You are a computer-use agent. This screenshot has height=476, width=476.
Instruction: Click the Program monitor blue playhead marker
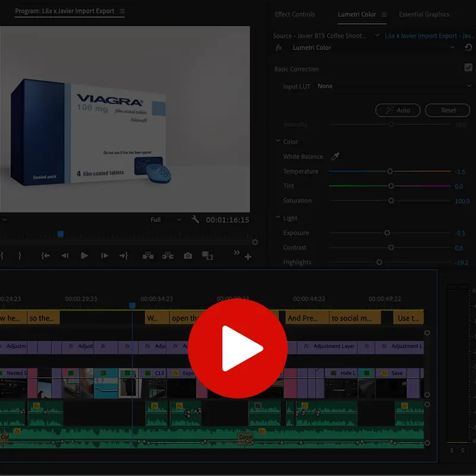pos(61,234)
